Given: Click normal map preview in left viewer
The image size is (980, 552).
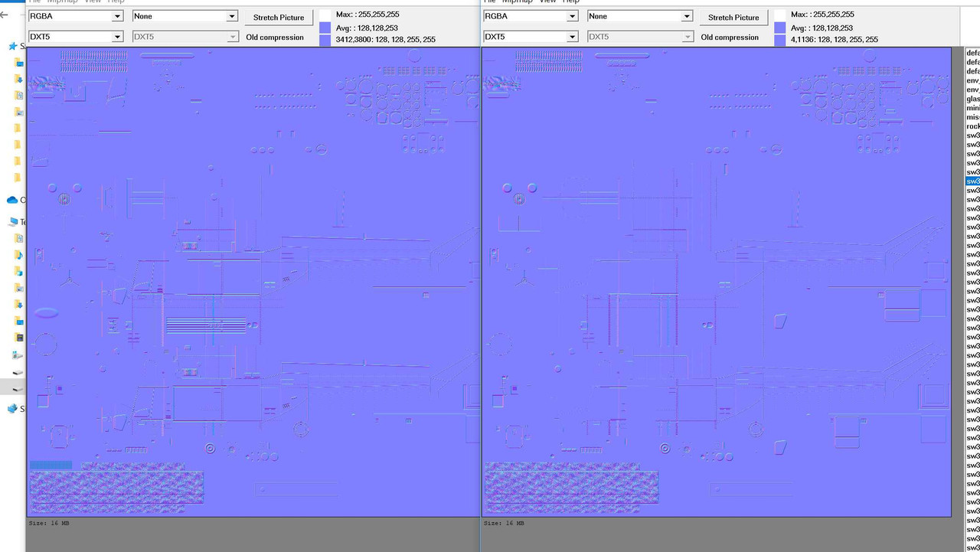Looking at the screenshot, I should click(x=253, y=282).
